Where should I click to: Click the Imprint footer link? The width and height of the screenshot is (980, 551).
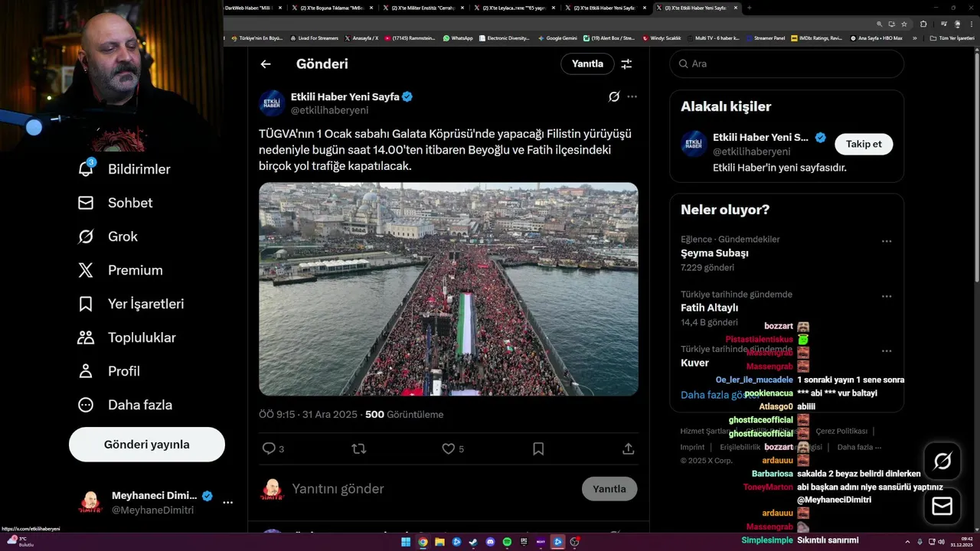click(x=692, y=447)
